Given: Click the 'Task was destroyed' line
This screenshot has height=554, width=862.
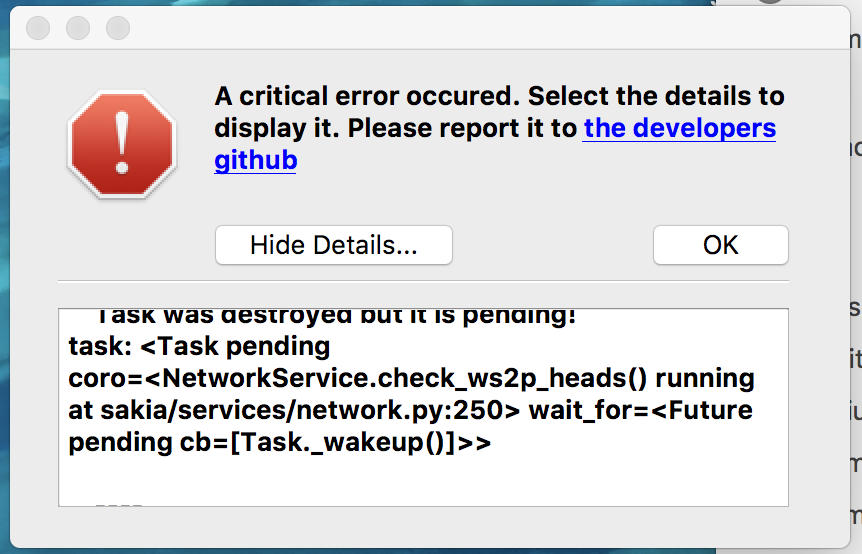Looking at the screenshot, I should 336,317.
